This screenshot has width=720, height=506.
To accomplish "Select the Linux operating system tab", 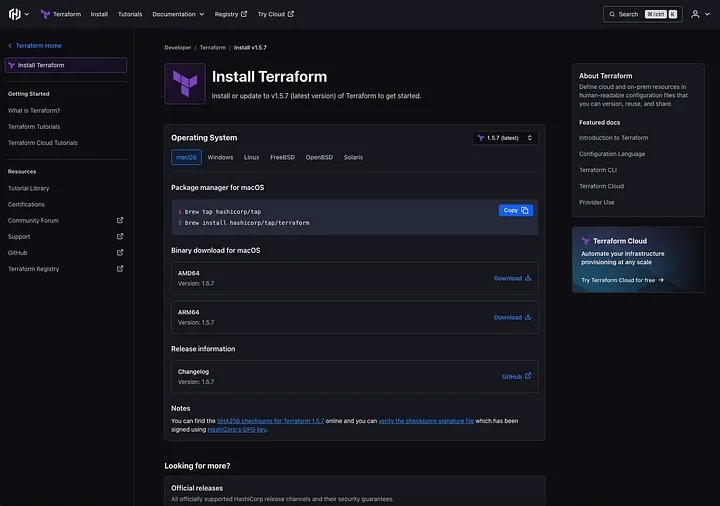I will [252, 157].
